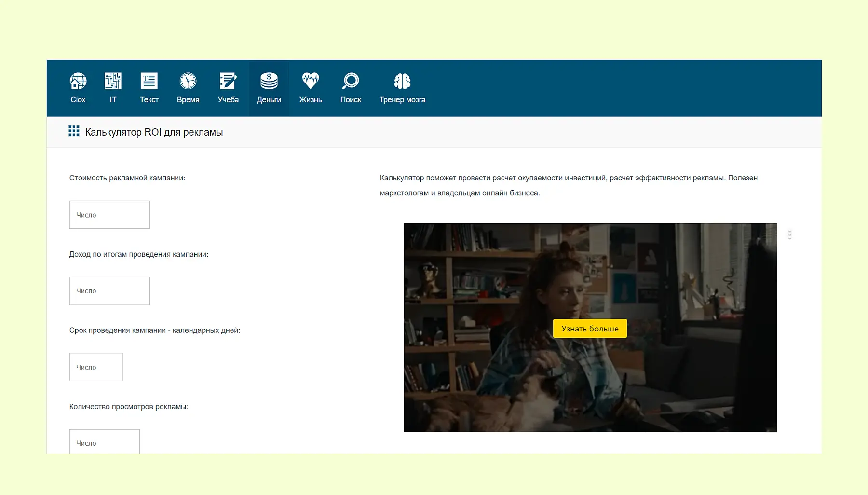Click the Калькулятор ROI для рекламы heading
The image size is (868, 495).
(x=154, y=132)
